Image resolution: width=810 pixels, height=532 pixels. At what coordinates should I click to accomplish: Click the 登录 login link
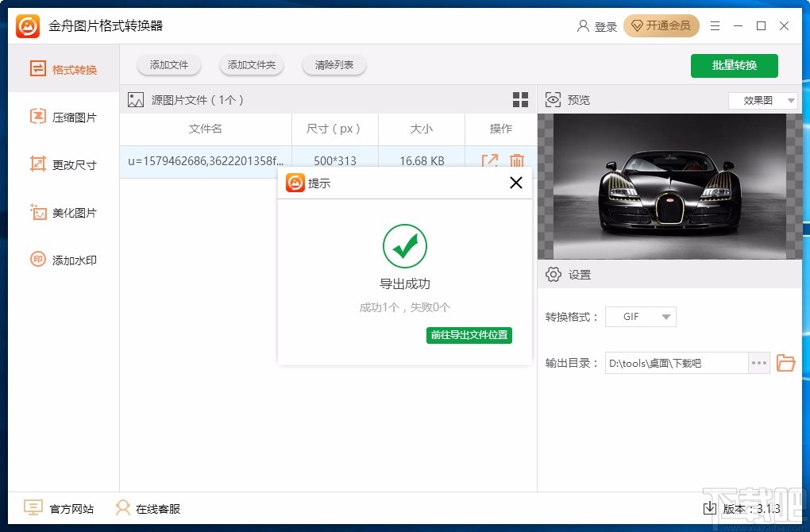point(604,25)
